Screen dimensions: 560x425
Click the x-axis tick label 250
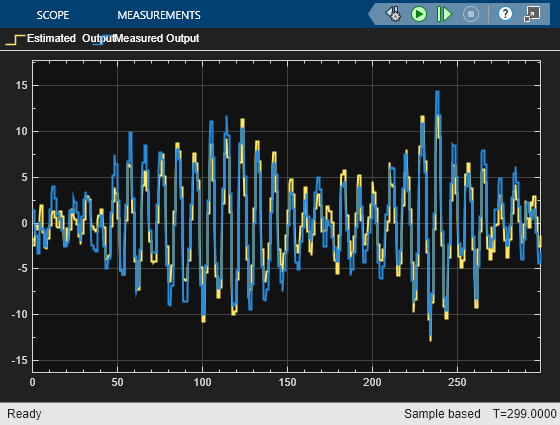click(457, 382)
